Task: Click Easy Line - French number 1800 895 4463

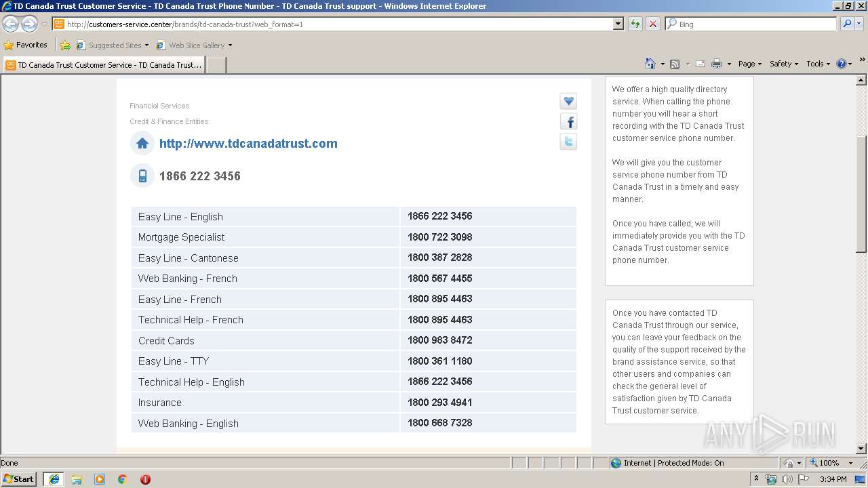Action: point(439,299)
